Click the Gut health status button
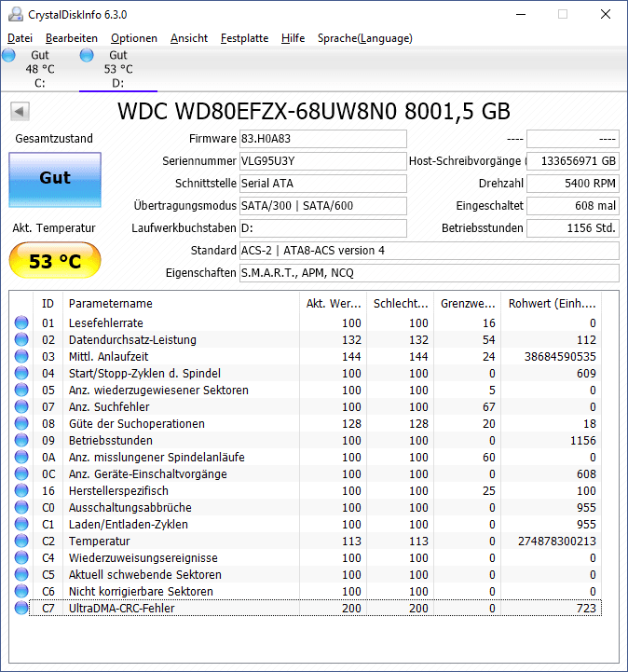 (55, 180)
